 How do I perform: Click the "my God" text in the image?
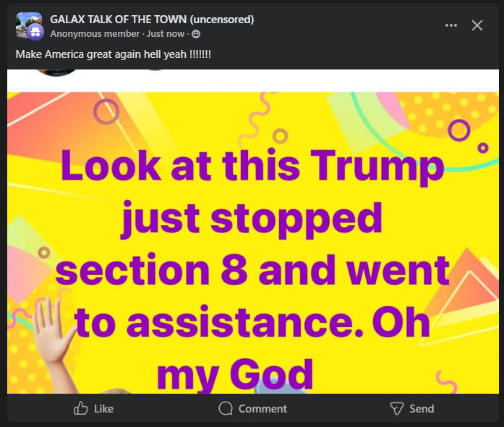point(235,374)
